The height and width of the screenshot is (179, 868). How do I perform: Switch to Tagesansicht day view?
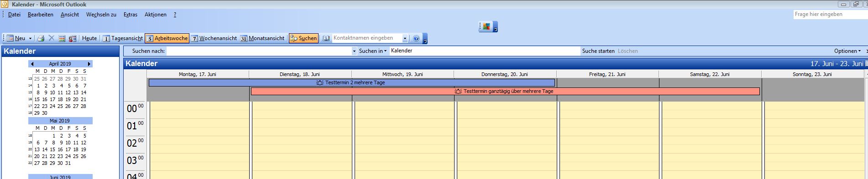(122, 38)
